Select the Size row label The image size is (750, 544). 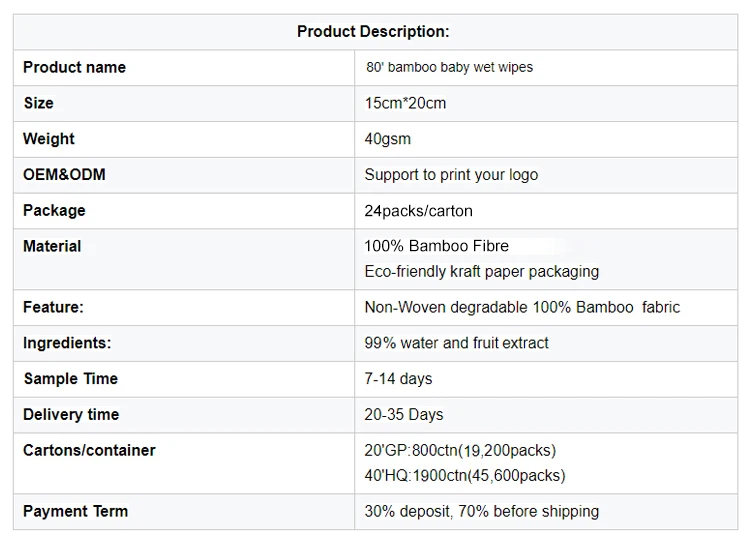pyautogui.click(x=39, y=104)
